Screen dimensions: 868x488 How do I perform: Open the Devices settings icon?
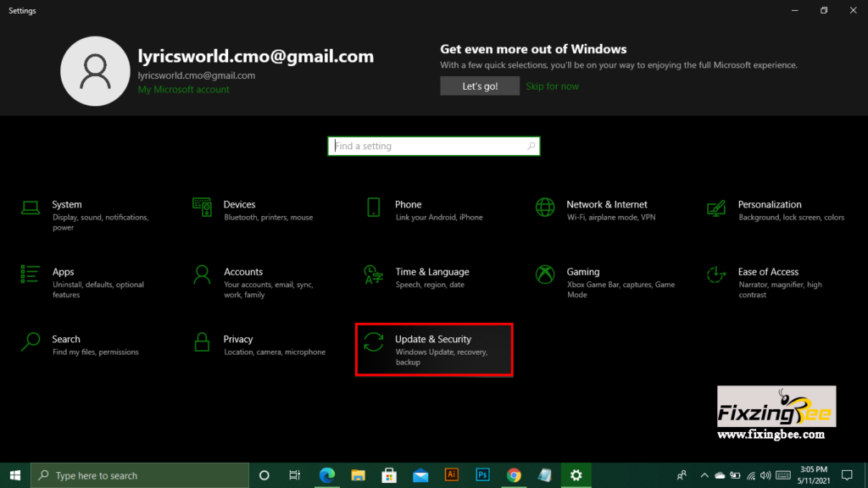click(202, 208)
